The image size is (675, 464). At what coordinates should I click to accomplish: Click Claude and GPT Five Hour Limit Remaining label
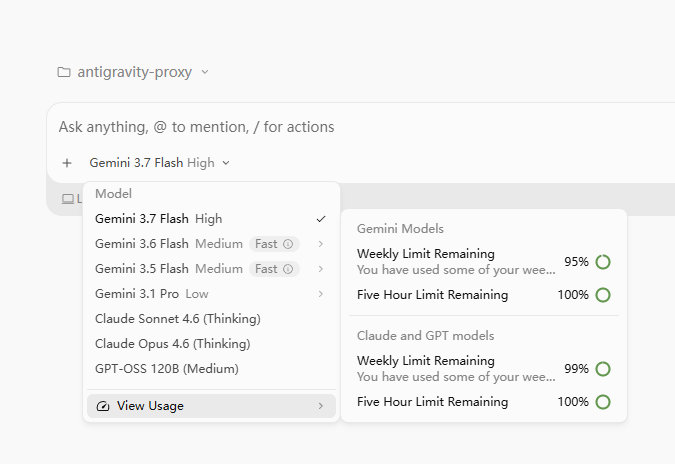click(432, 402)
